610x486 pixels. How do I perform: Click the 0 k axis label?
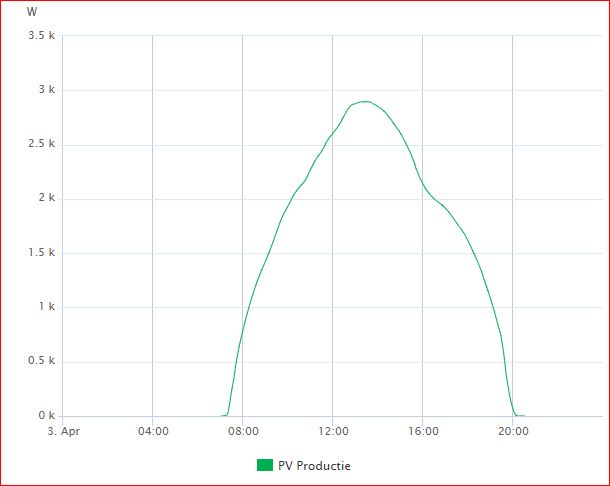point(47,416)
